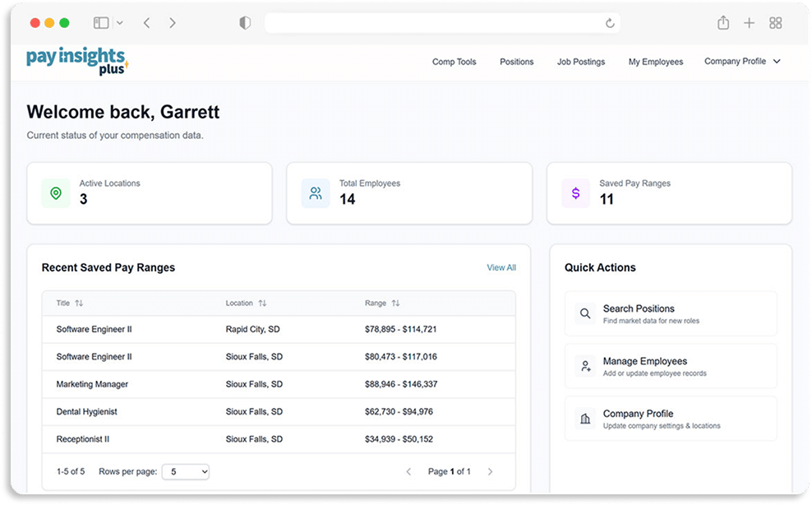Click the Saved Pay Ranges dollar icon
Screen dimensions: 812x505
[576, 193]
